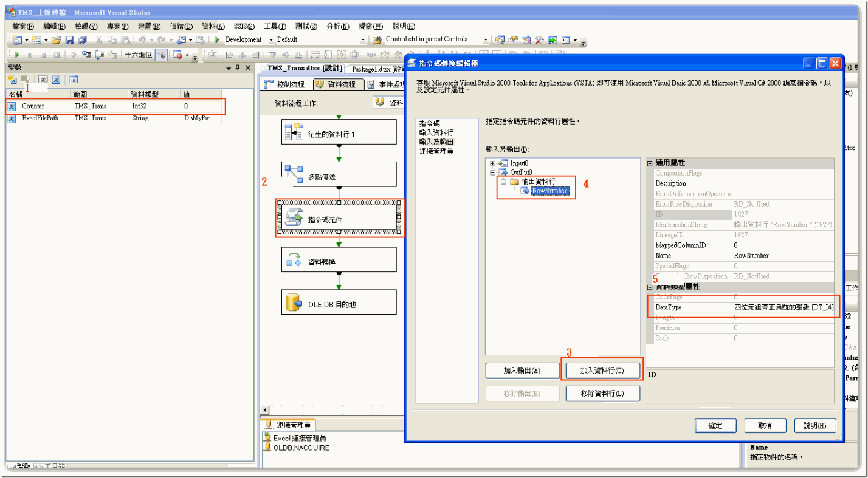Click the Start Debugging green arrow
868x478 pixels.
(217, 40)
